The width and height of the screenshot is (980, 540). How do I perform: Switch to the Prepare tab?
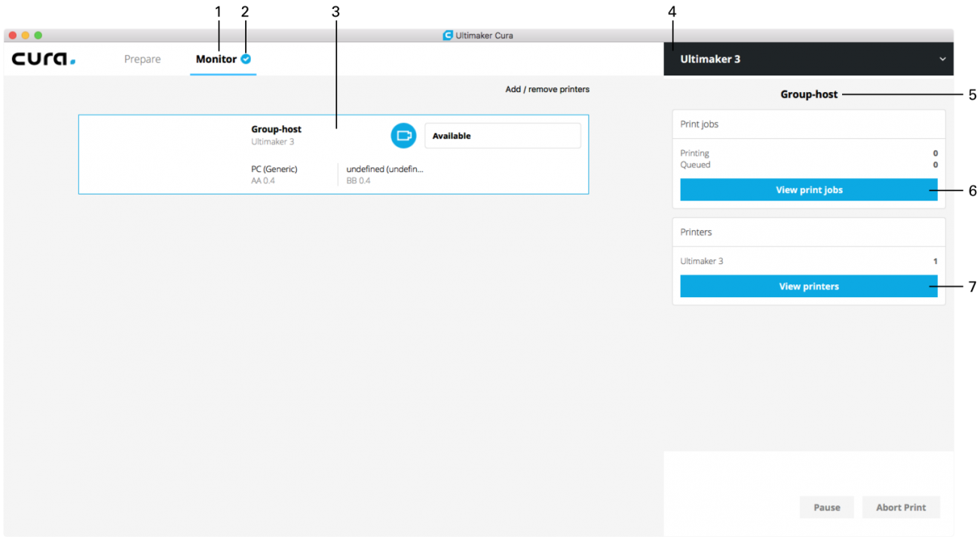click(x=142, y=58)
